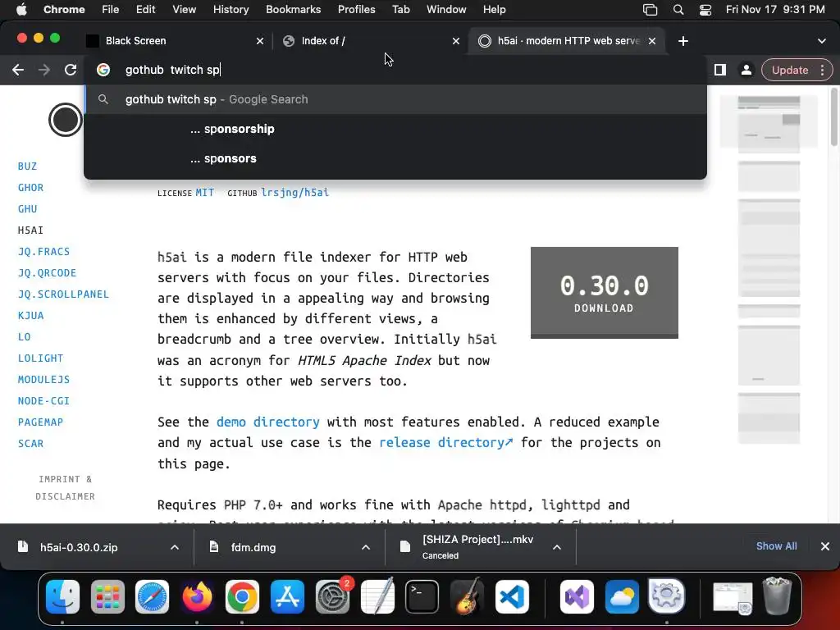Screen dimensions: 840x630
Task: Open the h5ai-0.30.0.zip download
Action: (x=79, y=547)
